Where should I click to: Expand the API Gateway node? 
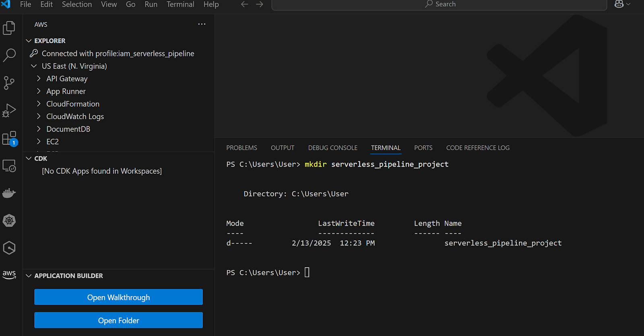pos(39,78)
